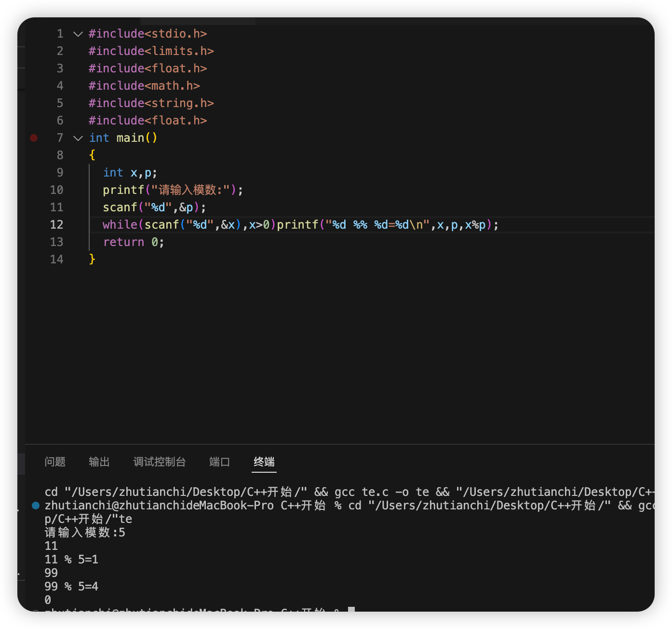This screenshot has height=629, width=672.
Task: Select the 终端 tab
Action: (x=264, y=462)
